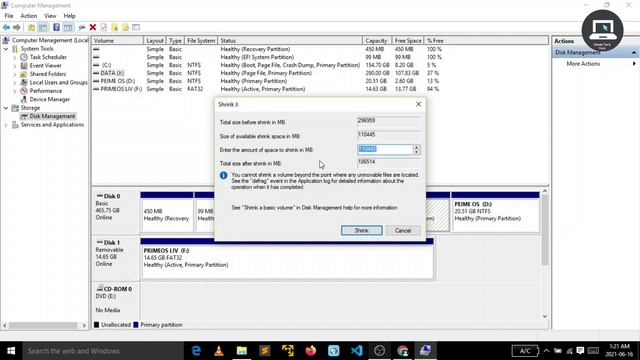Screen dimensions: 640x360
Task: Toggle the Show/Hide Console Tree toolbar icon
Action: (42, 27)
